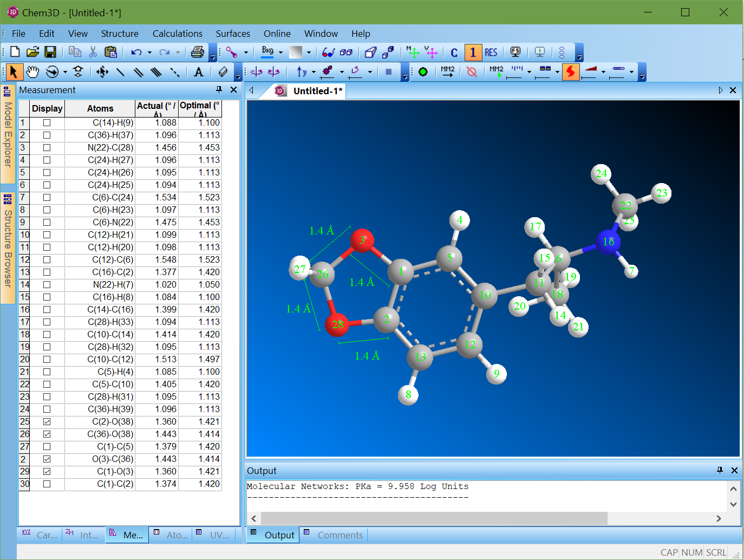Open the Undo history dropdown arrow
The height and width of the screenshot is (560, 744).
[149, 53]
